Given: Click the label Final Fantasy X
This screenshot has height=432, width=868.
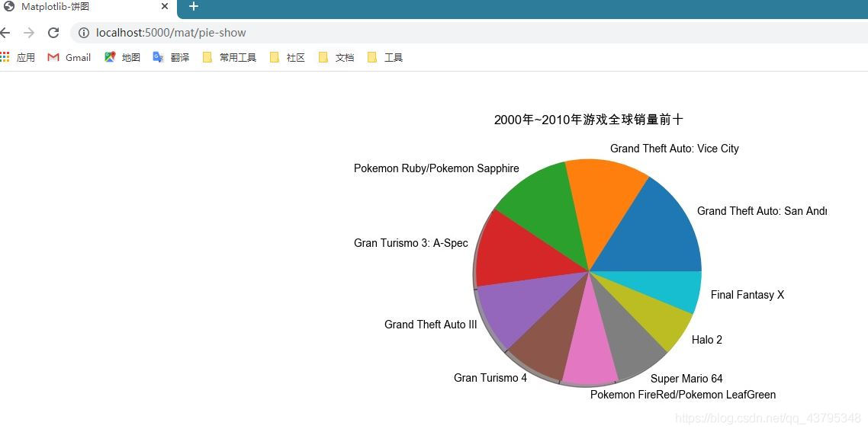Looking at the screenshot, I should (x=747, y=296).
